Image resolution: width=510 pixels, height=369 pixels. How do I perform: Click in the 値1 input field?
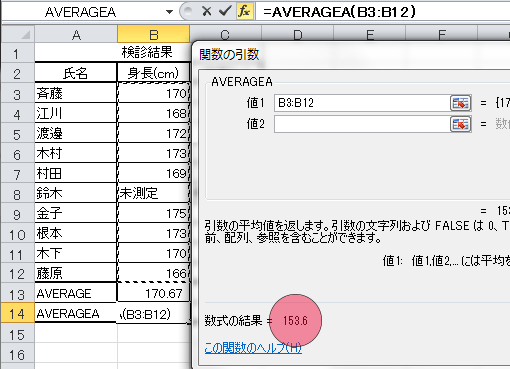pyautogui.click(x=362, y=103)
